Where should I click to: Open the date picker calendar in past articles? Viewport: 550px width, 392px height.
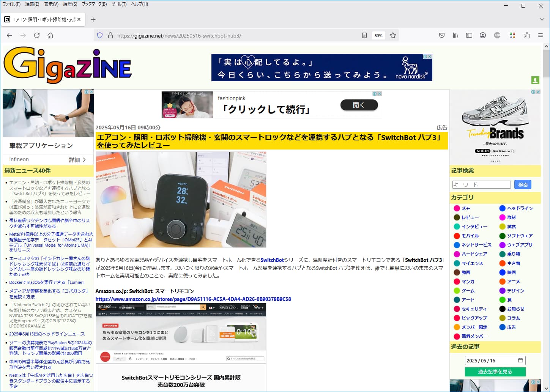point(520,361)
